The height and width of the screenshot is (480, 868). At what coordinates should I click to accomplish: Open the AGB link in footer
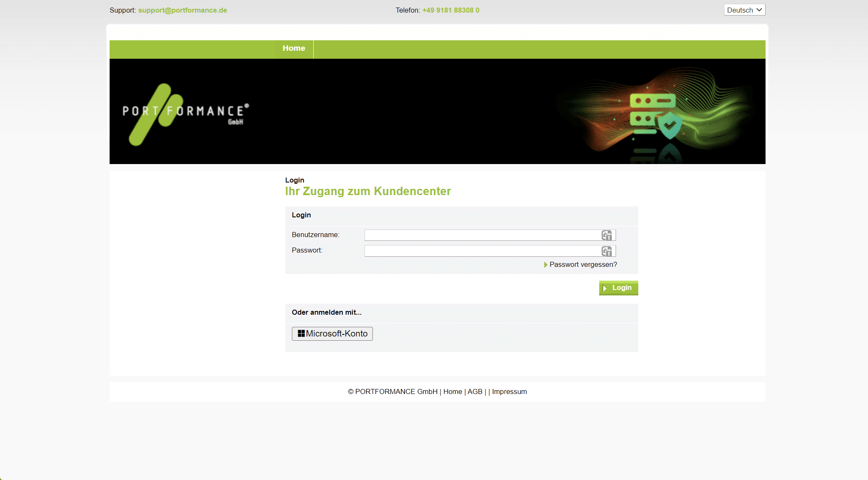475,392
